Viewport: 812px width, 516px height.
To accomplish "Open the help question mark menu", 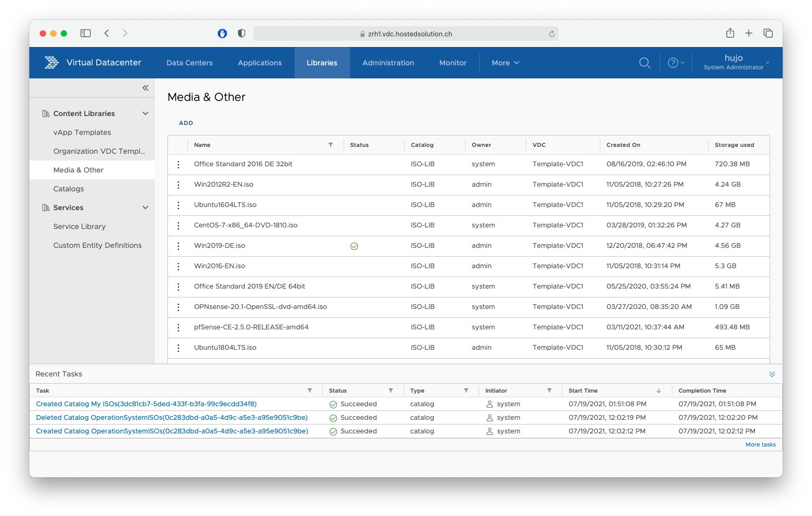I will click(x=676, y=63).
